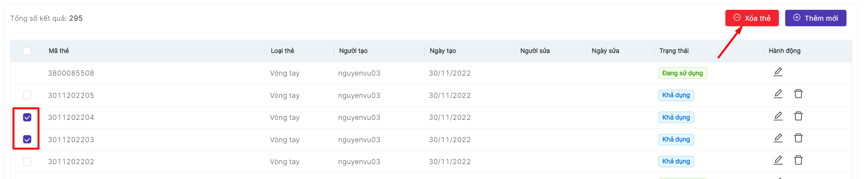The image size is (868, 179).
Task: Click trash icon for card 3011202204
Action: [x=798, y=116]
